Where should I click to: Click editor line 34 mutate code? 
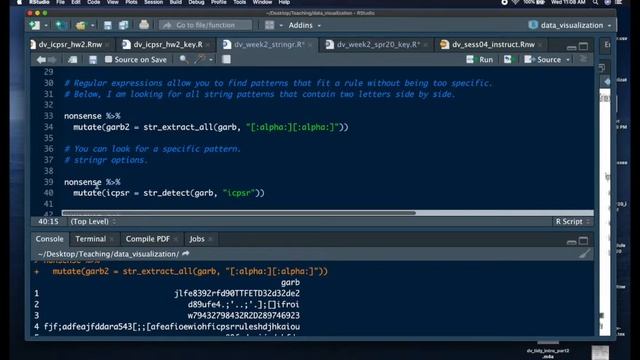pos(211,127)
